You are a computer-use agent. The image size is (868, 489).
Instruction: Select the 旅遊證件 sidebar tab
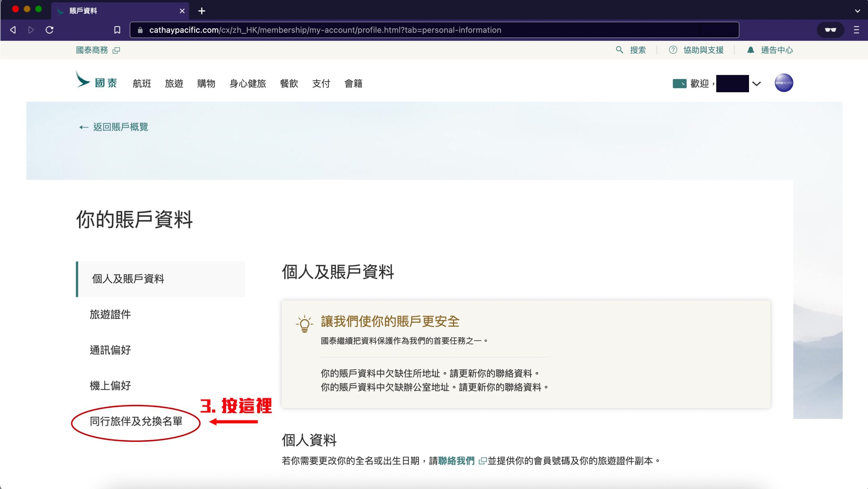click(x=110, y=314)
